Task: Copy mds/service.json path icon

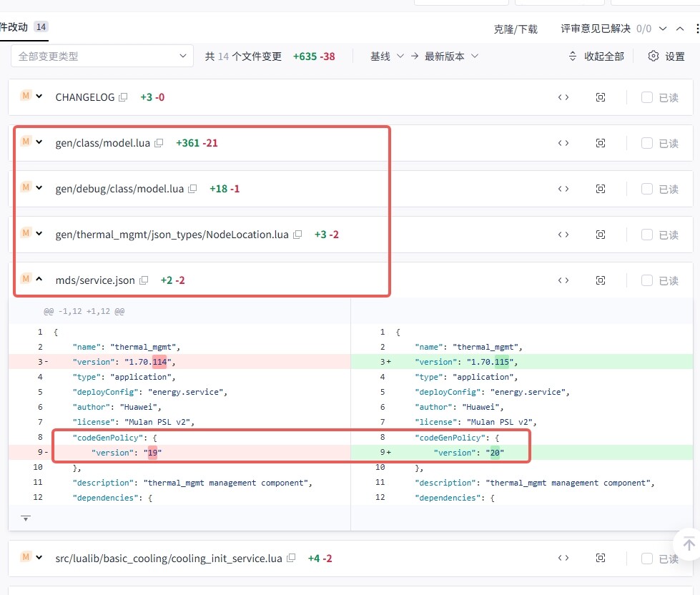Action: (x=144, y=280)
